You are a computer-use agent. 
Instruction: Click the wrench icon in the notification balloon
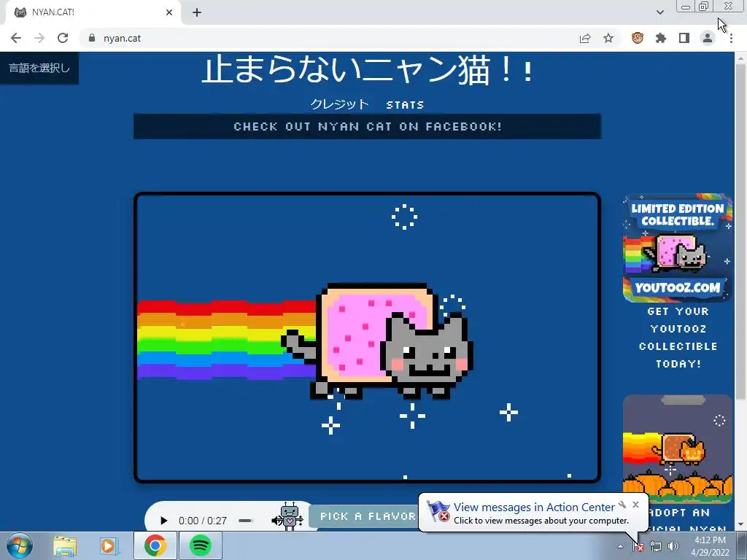(x=622, y=505)
